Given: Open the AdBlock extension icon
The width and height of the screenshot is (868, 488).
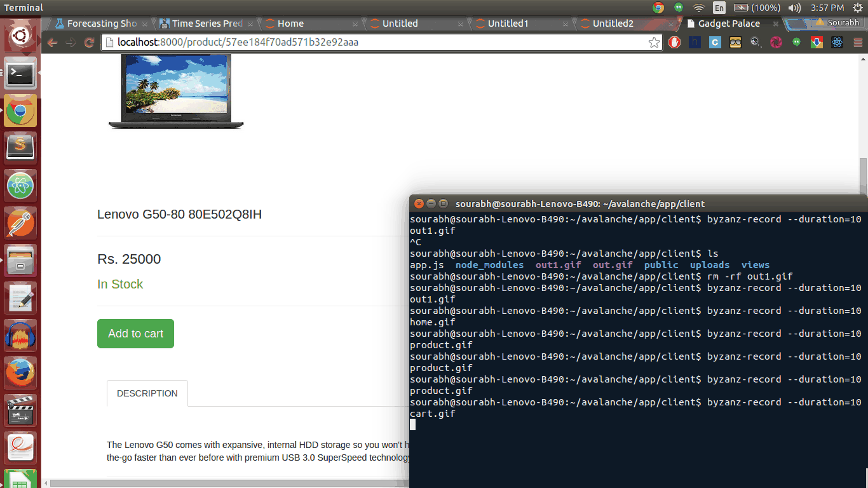Looking at the screenshot, I should 675,43.
